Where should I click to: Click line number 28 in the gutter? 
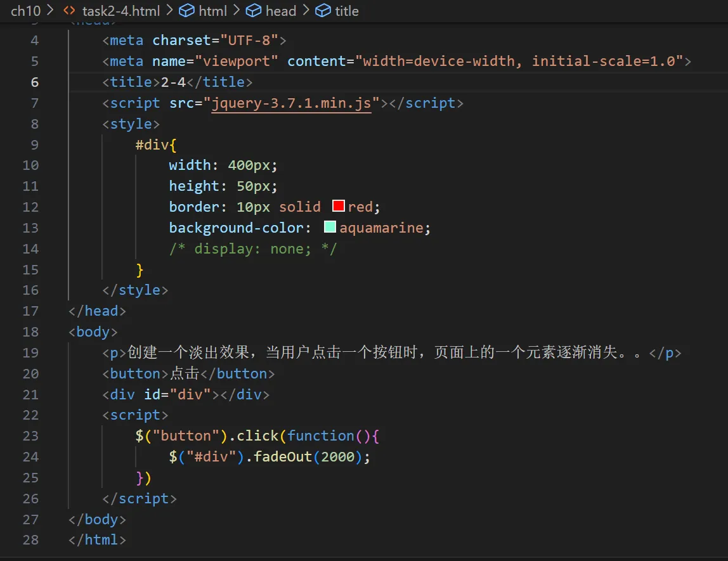pyautogui.click(x=30, y=539)
